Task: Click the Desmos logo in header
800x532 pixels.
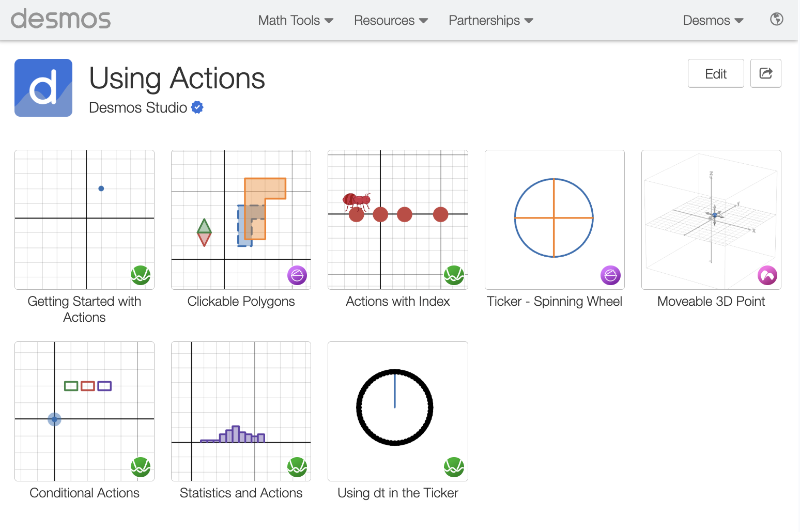Action: point(60,20)
